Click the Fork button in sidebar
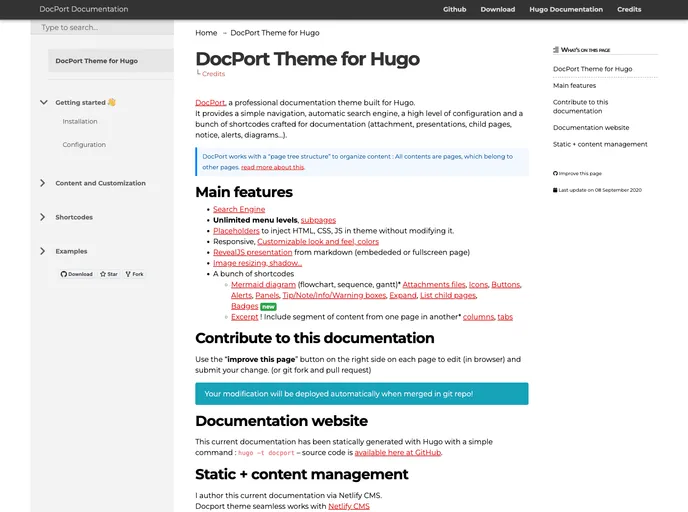 coord(134,274)
